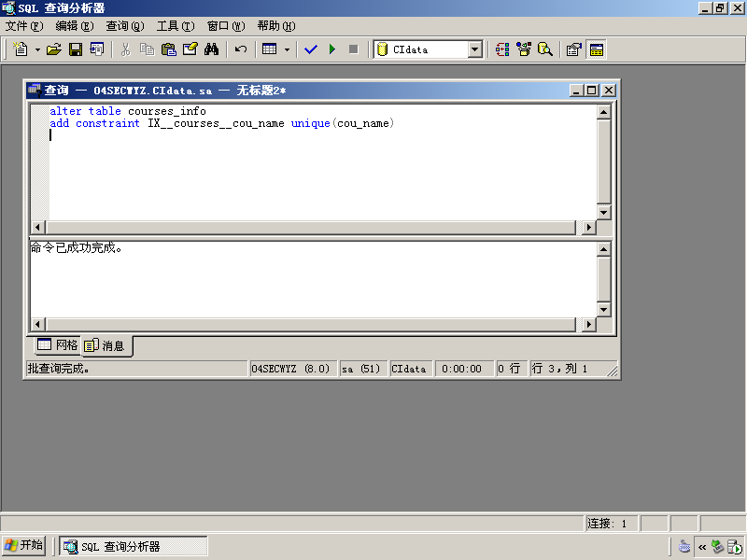This screenshot has width=747, height=560.
Task: Parse query with the blue checkmark
Action: 311,49
